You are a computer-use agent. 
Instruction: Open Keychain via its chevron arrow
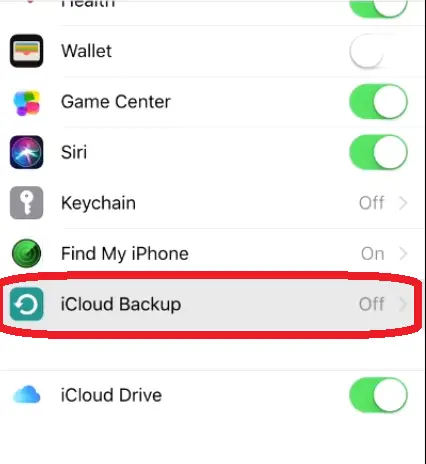click(403, 203)
